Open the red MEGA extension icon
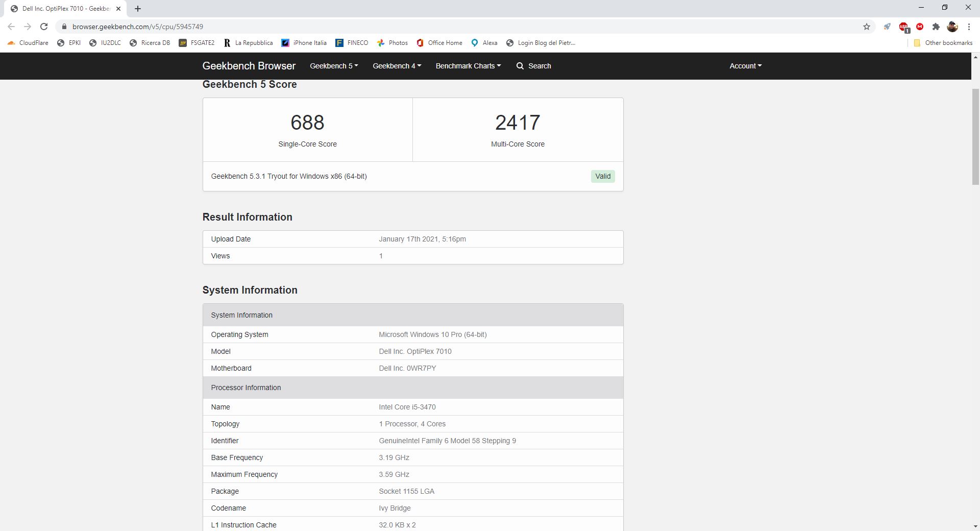This screenshot has height=531, width=980. (x=920, y=27)
